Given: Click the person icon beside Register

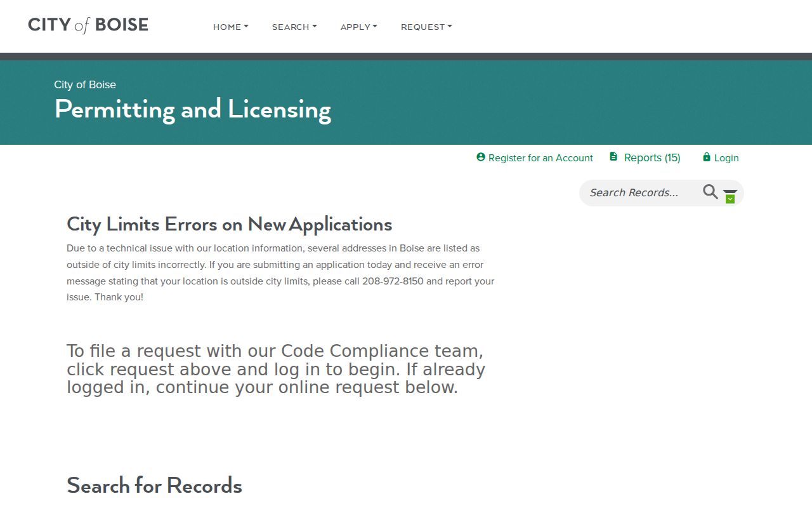Looking at the screenshot, I should click(481, 157).
